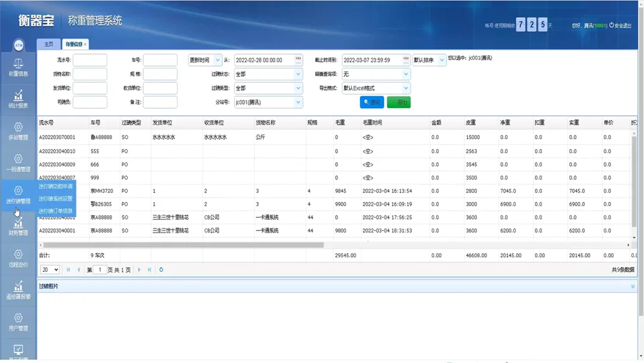Viewport: 644px width, 363px height.
Task: Click the blue 查询 search button
Action: click(x=371, y=102)
